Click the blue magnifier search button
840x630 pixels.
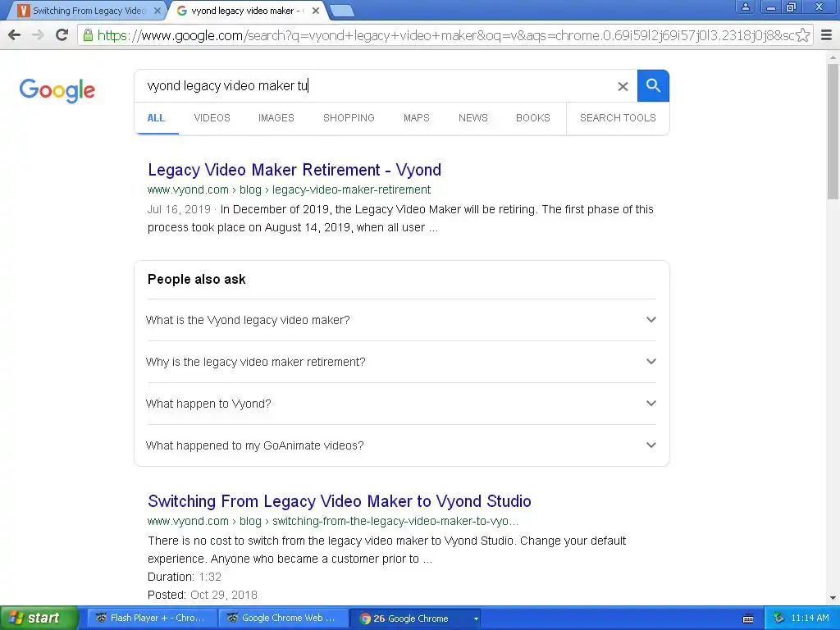[x=653, y=85]
